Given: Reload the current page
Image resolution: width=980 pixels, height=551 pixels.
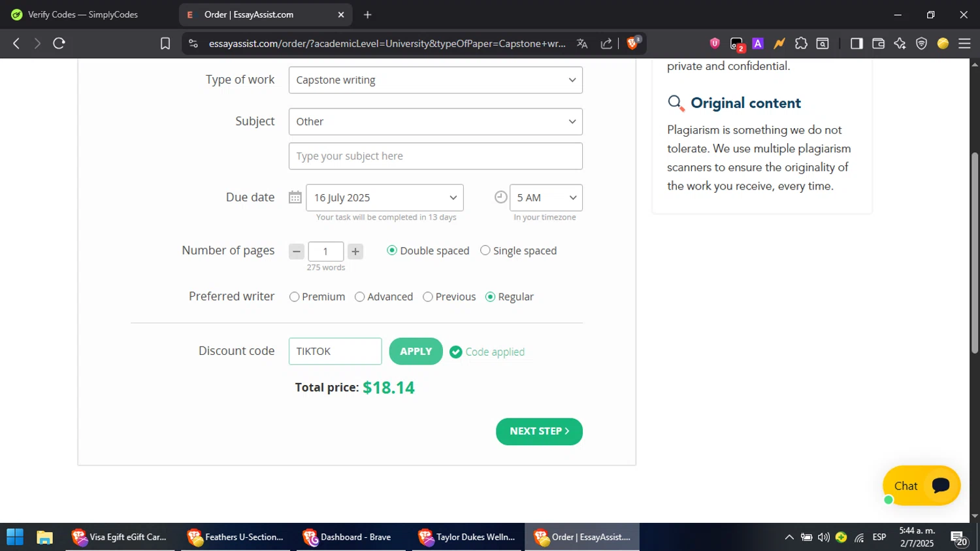Looking at the screenshot, I should tap(59, 43).
